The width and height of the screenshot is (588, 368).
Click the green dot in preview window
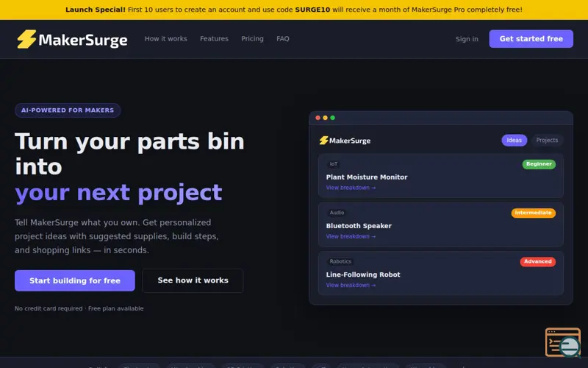click(x=333, y=118)
